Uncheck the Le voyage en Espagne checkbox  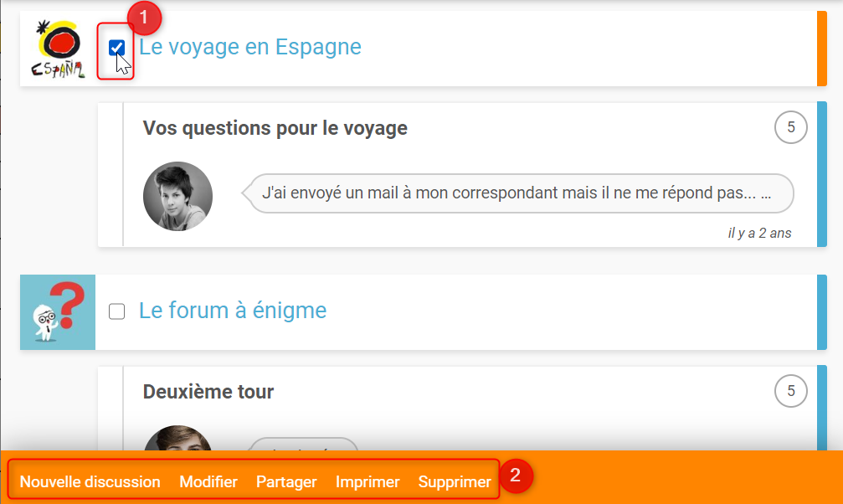tap(117, 48)
